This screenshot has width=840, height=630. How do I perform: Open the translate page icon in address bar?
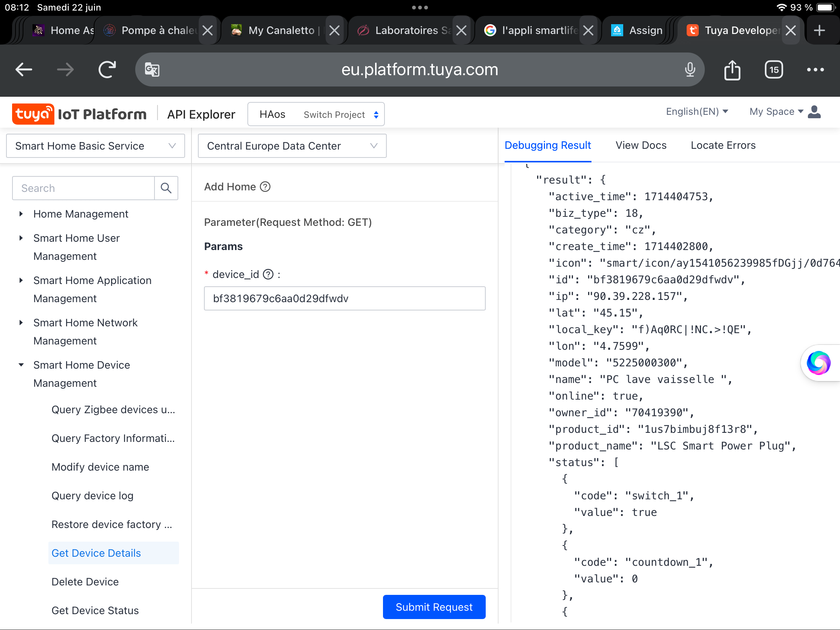point(152,70)
